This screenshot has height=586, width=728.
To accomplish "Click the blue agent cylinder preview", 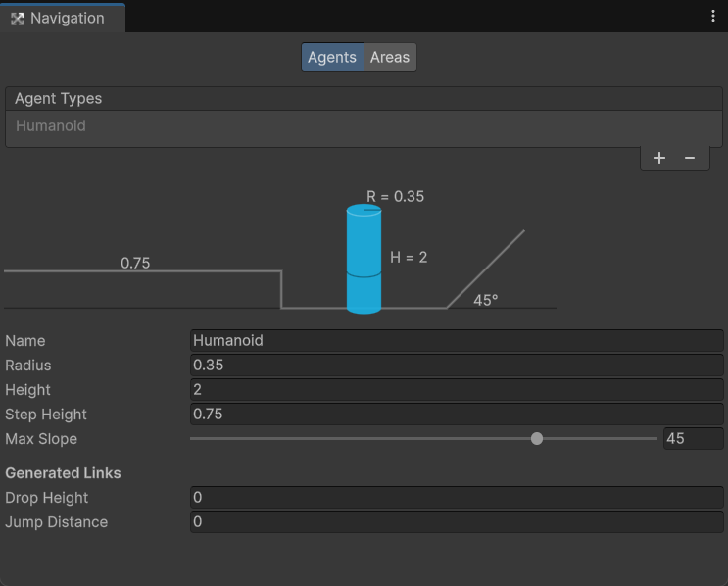I will pos(364,260).
